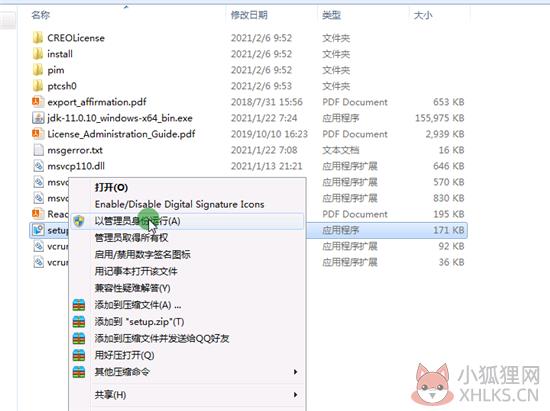Select 兼容性疑难解答(Y) menu entry

pos(133,288)
